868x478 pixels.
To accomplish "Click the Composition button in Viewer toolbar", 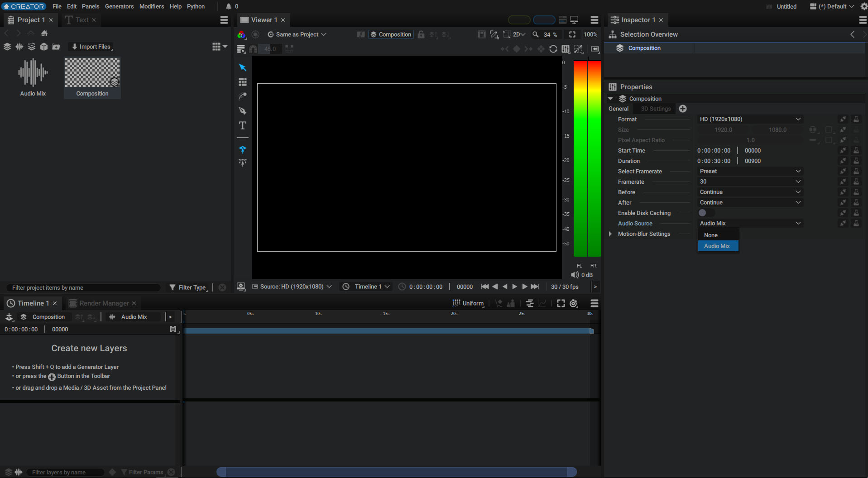I will pyautogui.click(x=391, y=34).
